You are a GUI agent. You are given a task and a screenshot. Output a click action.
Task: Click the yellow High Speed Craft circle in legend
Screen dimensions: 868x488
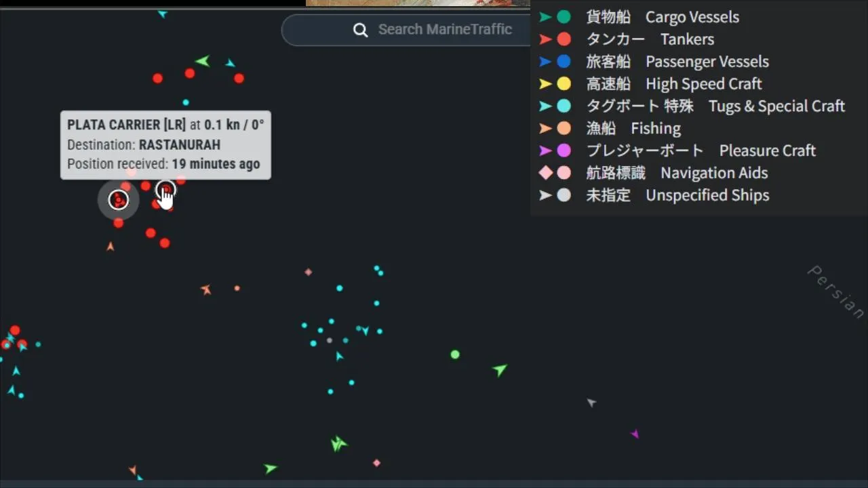point(564,84)
